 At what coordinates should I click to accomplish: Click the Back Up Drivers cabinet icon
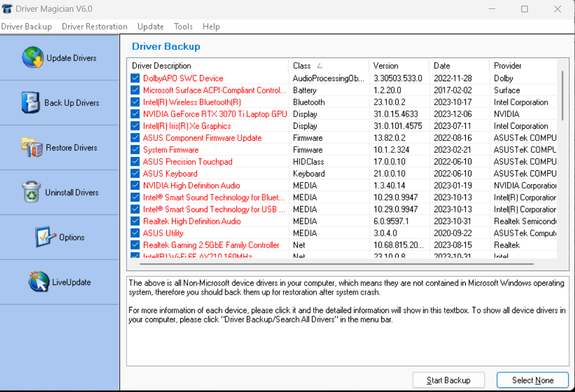(x=30, y=102)
